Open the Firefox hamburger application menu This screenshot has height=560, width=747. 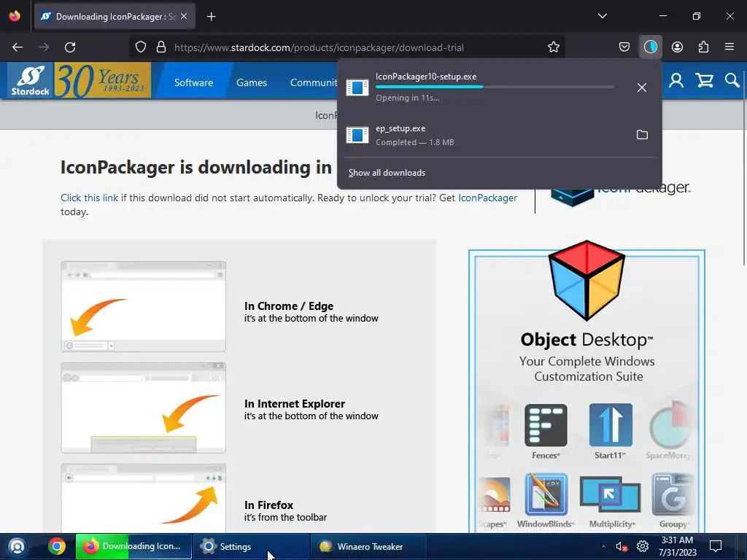tap(729, 47)
